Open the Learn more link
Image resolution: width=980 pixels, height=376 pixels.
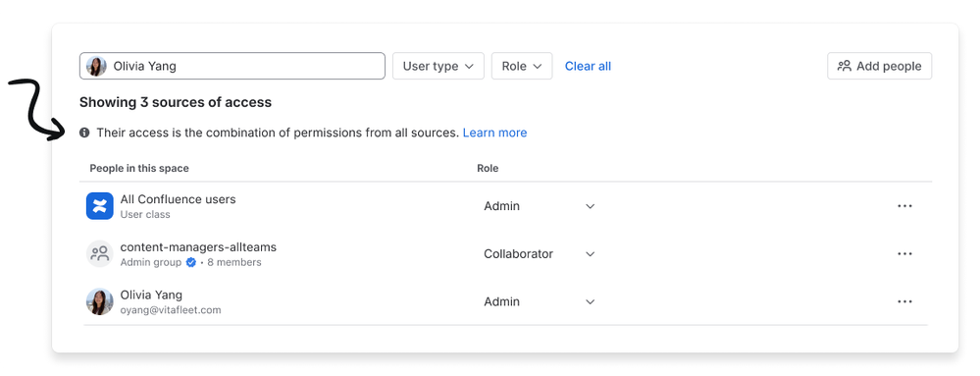[495, 133]
